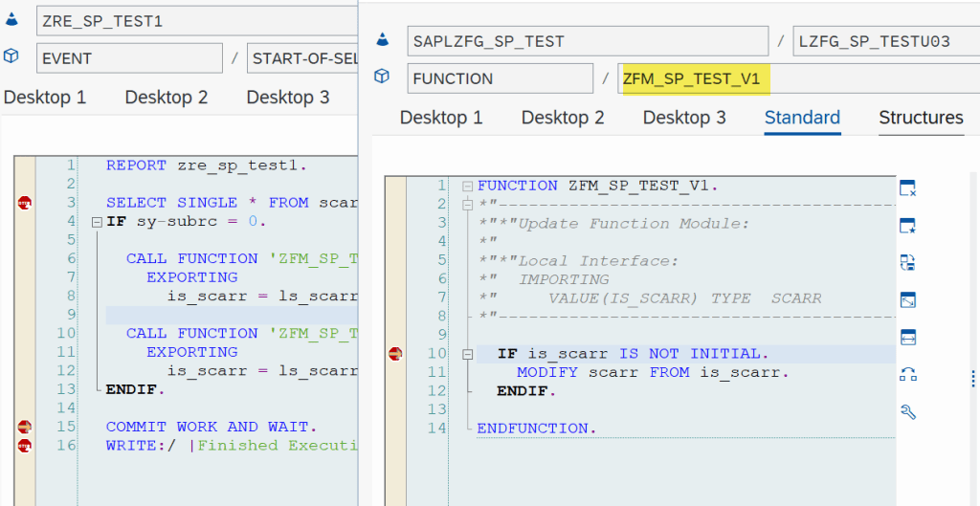
Task: Click the COMMIT WORK AND WAIT statement
Action: [212, 428]
